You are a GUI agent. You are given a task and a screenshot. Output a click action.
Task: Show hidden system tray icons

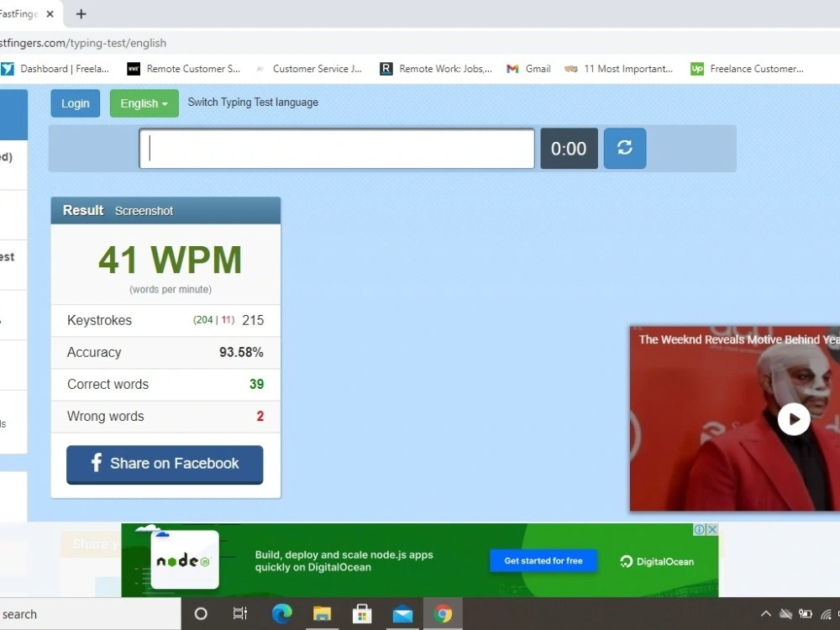[x=766, y=614]
